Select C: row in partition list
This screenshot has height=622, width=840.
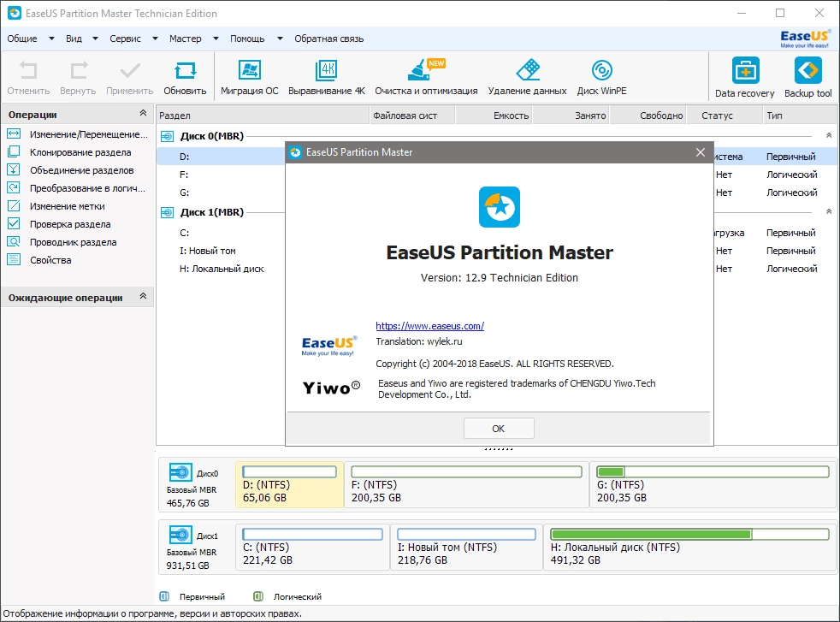tap(221, 233)
